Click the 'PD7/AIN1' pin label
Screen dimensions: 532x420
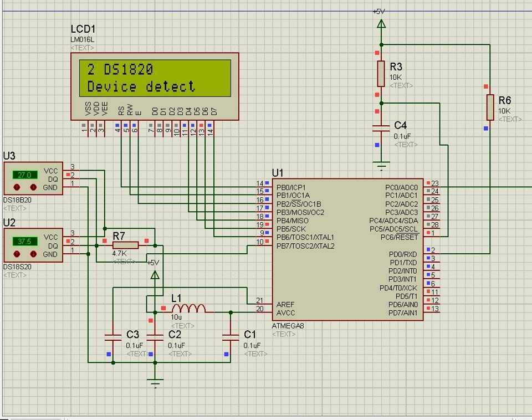click(x=403, y=313)
